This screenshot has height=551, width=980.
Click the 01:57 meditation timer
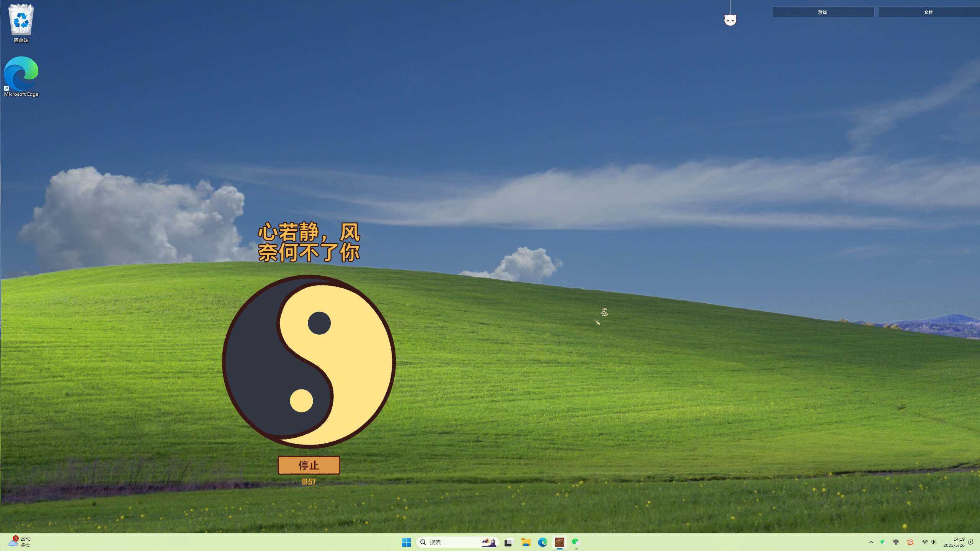[309, 482]
